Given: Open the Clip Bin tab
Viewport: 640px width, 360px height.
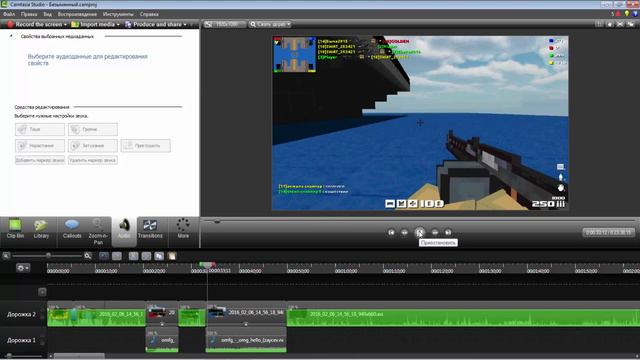Looking at the screenshot, I should tap(15, 229).
